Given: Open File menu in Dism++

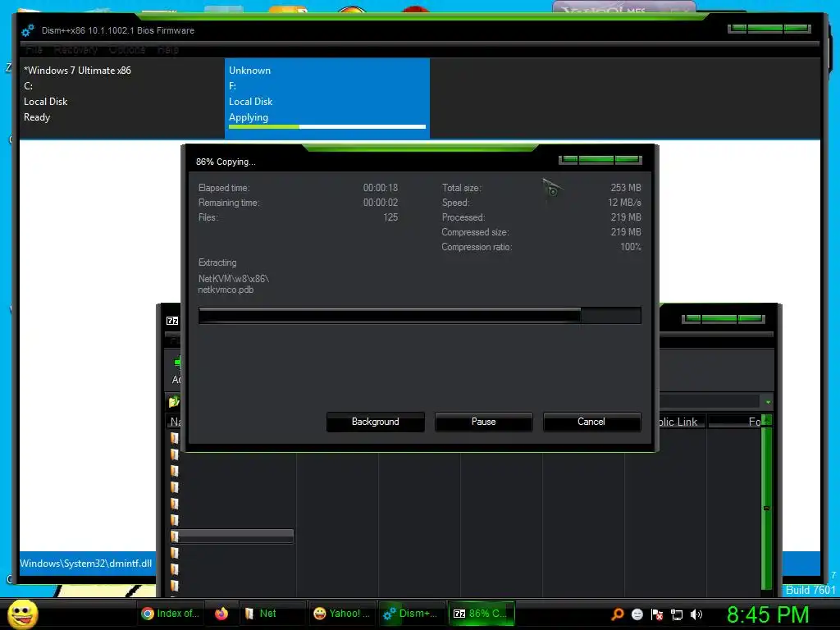Looking at the screenshot, I should [x=34, y=50].
